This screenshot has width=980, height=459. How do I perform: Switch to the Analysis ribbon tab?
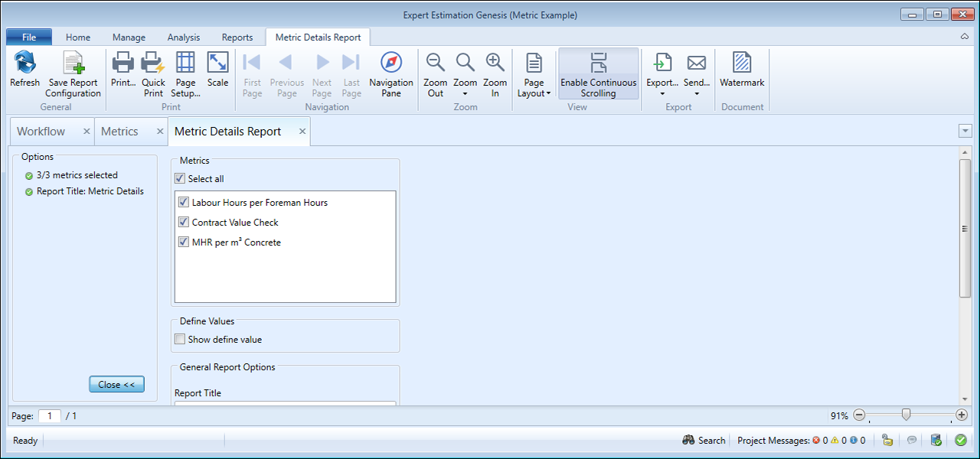click(183, 37)
